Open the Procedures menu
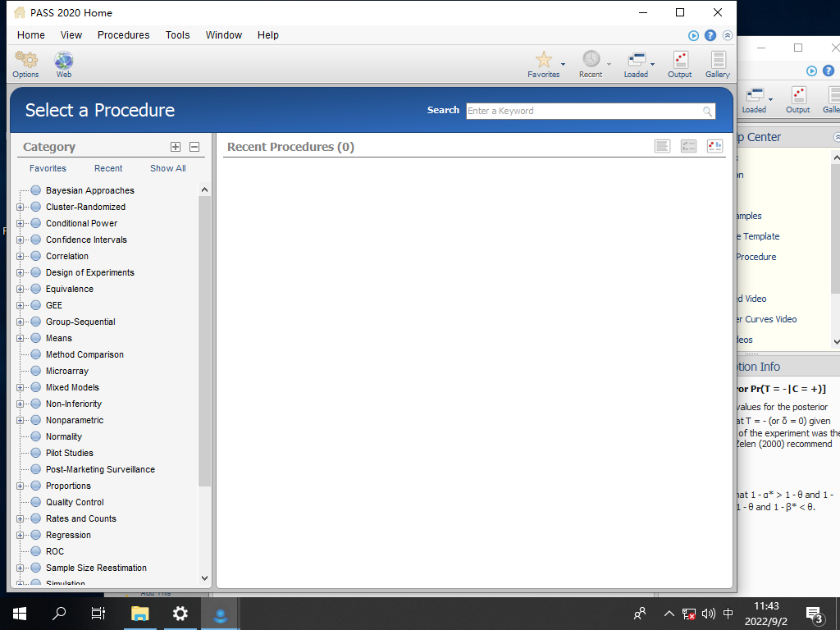 (124, 34)
